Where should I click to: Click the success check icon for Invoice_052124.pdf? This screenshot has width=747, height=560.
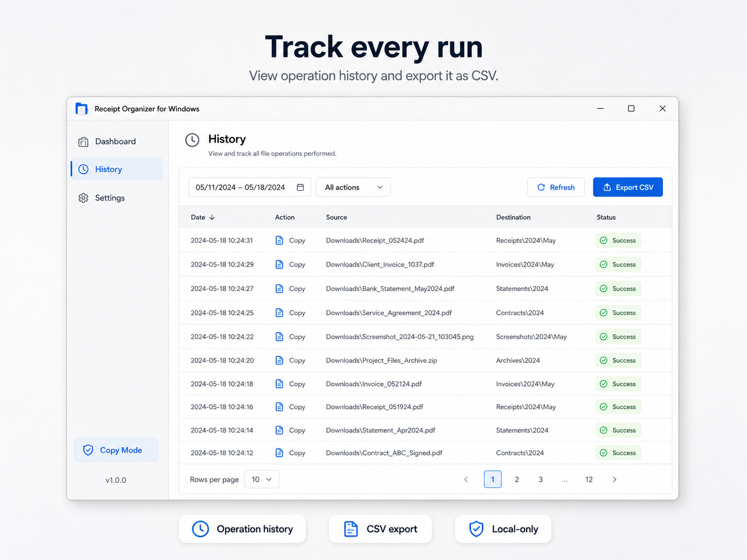point(604,384)
